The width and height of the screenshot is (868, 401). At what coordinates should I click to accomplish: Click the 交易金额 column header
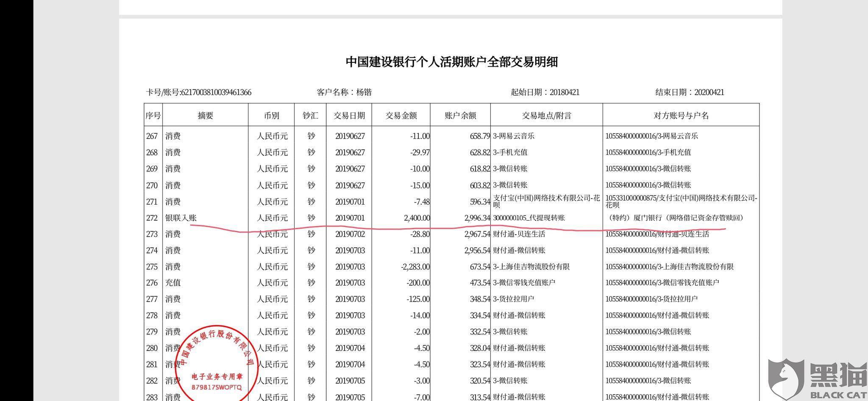401,115
